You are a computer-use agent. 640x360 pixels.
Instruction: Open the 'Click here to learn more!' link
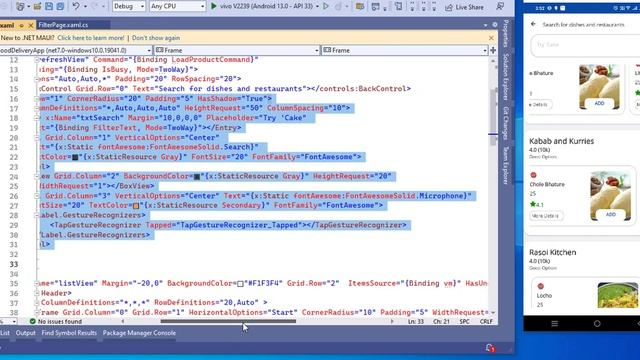pos(91,38)
